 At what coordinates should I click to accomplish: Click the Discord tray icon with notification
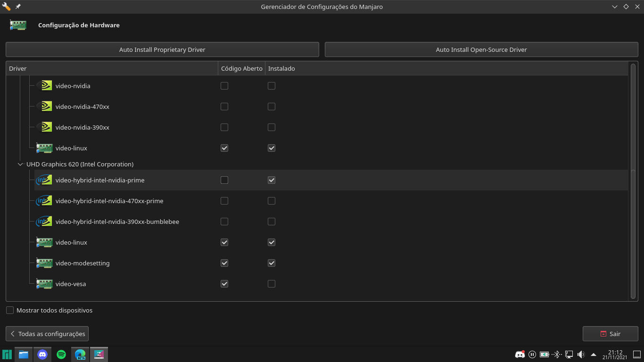point(520,354)
